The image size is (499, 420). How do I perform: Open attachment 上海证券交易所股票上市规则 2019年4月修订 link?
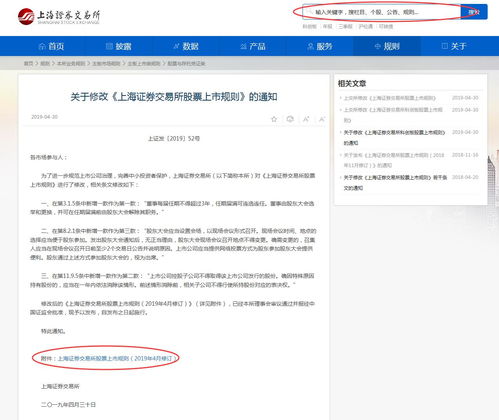117,358
